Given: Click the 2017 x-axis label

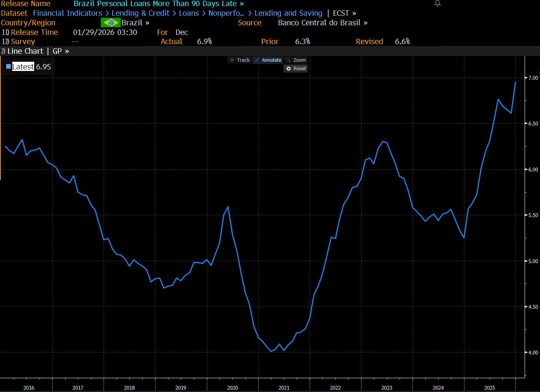Looking at the screenshot, I should point(78,388).
